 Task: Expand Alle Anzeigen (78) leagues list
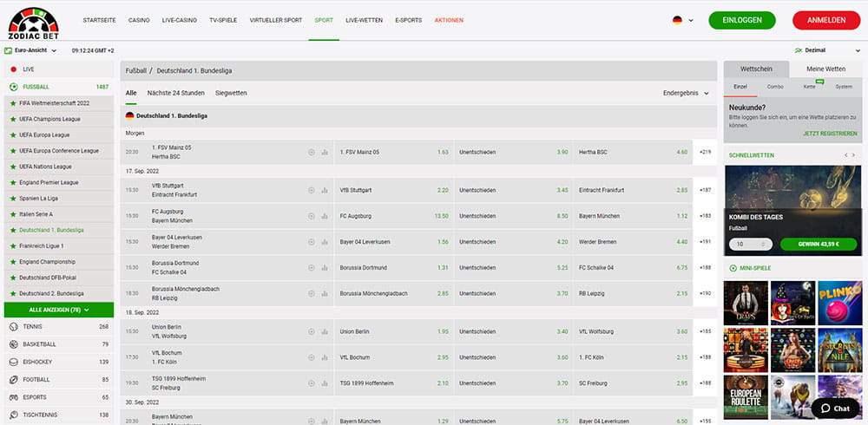pyautogui.click(x=59, y=310)
